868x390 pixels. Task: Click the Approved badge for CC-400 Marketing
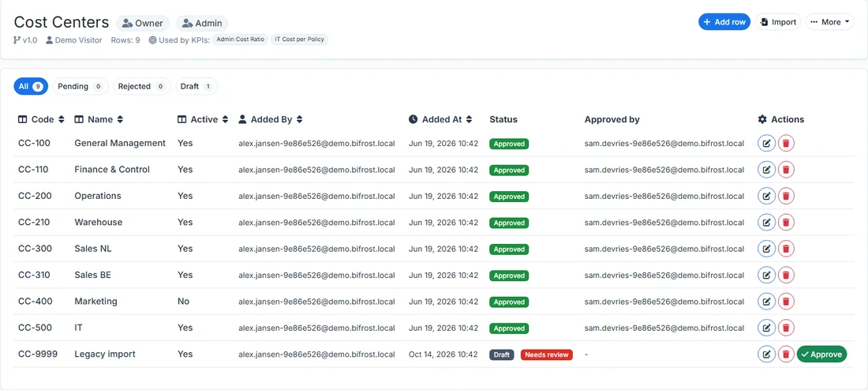(x=509, y=302)
